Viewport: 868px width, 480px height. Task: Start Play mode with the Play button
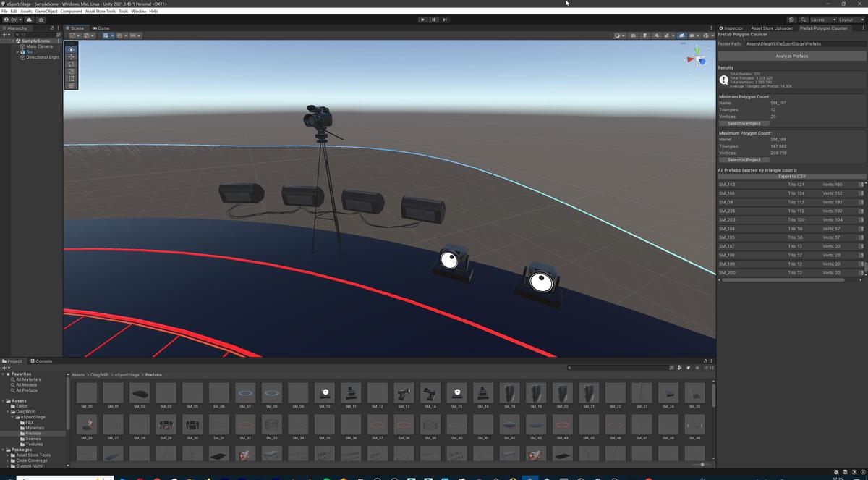422,20
